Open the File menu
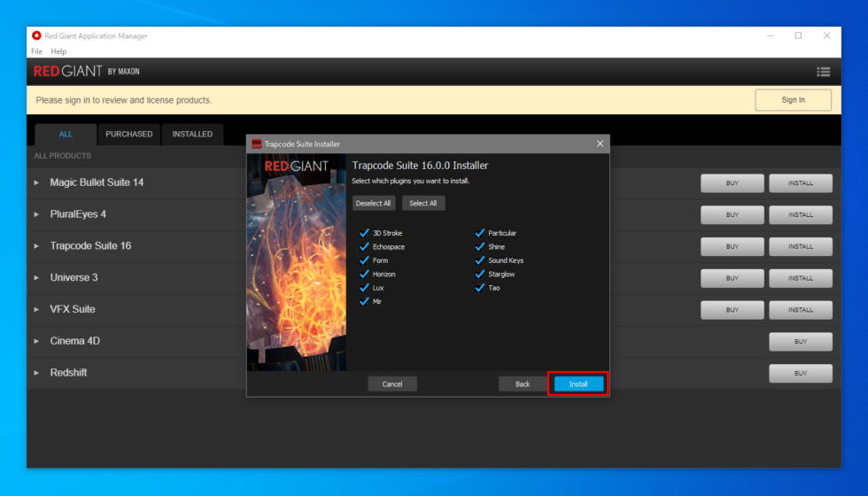The height and width of the screenshot is (496, 868). click(x=36, y=51)
